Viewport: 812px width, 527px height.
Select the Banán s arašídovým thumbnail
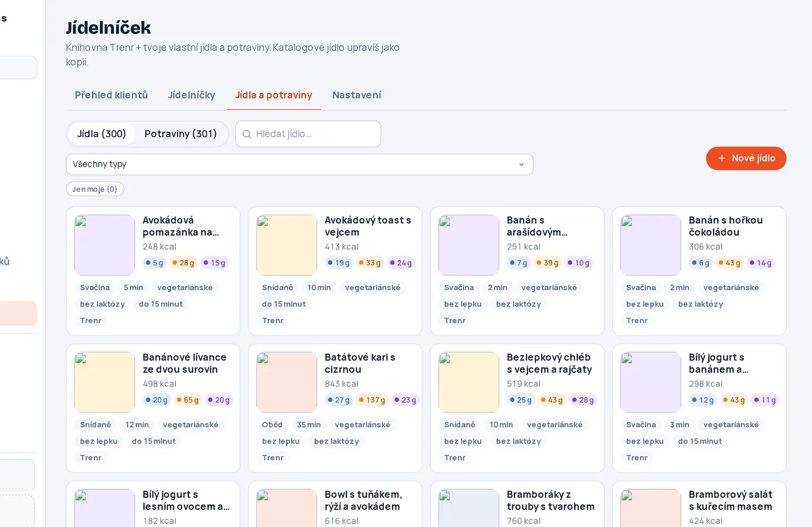pos(469,245)
